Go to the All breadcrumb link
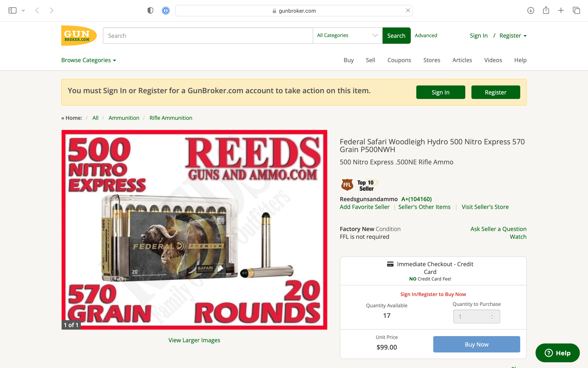Viewport: 588px width, 368px height. point(95,118)
